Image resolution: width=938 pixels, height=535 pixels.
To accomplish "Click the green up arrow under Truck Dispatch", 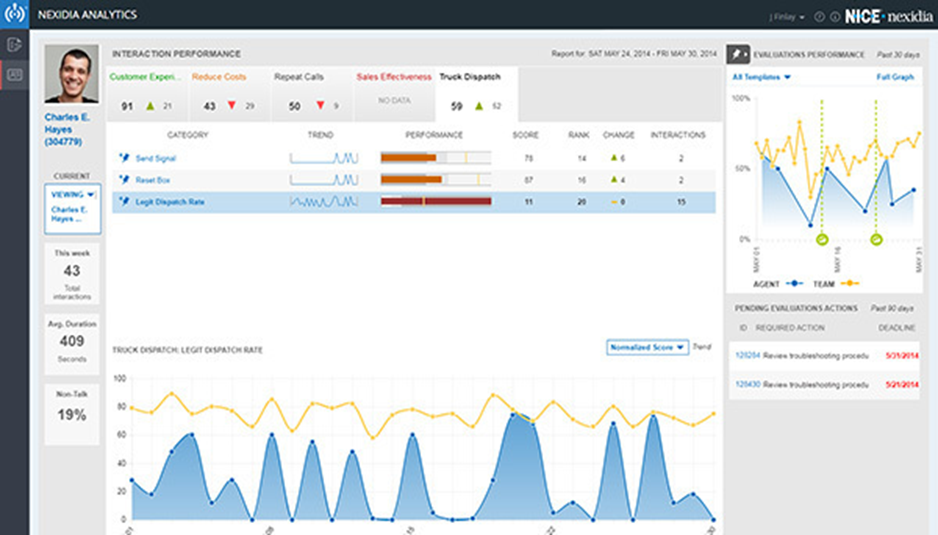I will (x=479, y=106).
